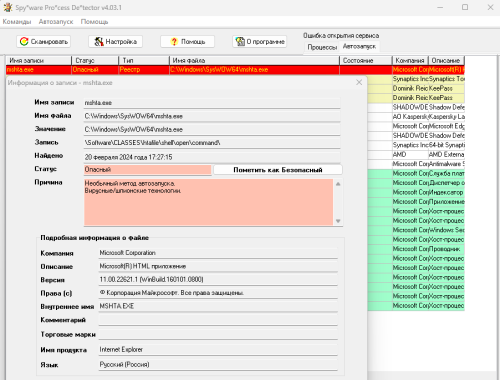Select the AMD External row

416,154
